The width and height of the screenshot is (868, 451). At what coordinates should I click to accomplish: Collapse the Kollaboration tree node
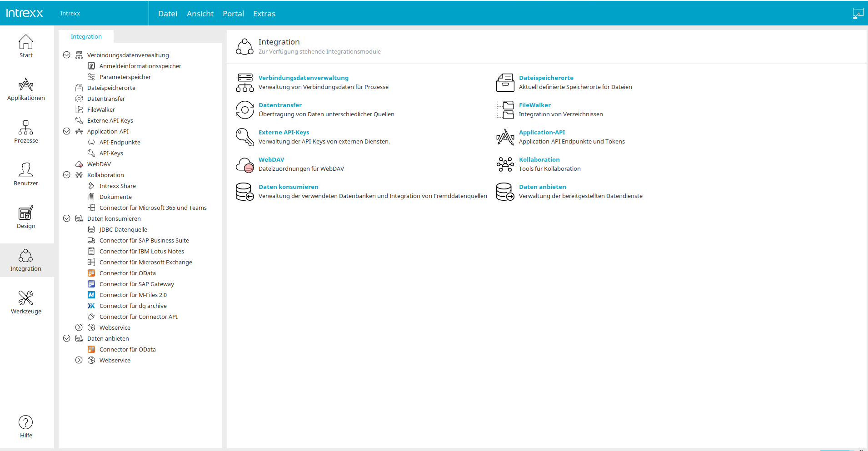tap(67, 175)
